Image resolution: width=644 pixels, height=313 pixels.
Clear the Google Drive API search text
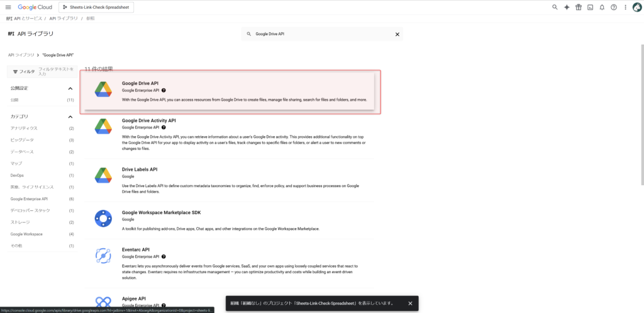[397, 34]
